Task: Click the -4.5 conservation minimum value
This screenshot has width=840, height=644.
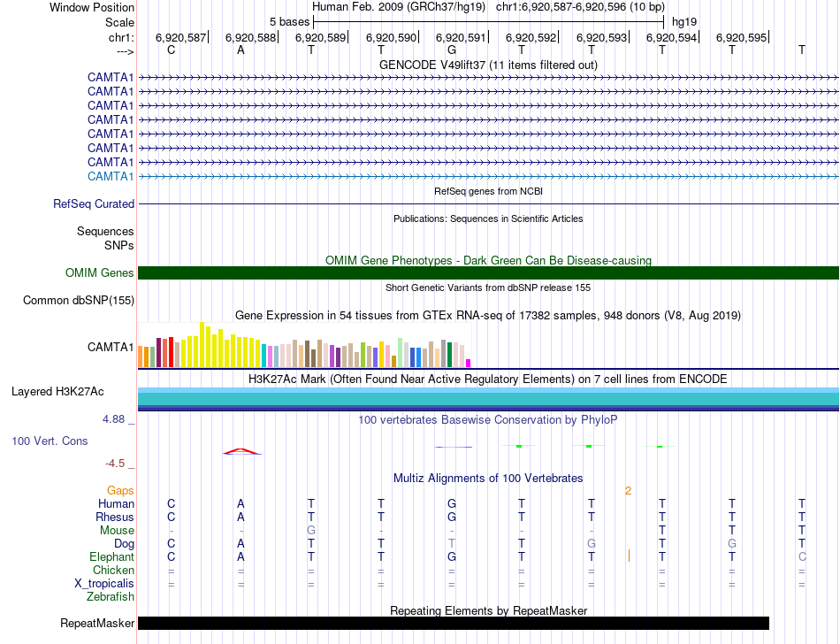Action: (115, 463)
